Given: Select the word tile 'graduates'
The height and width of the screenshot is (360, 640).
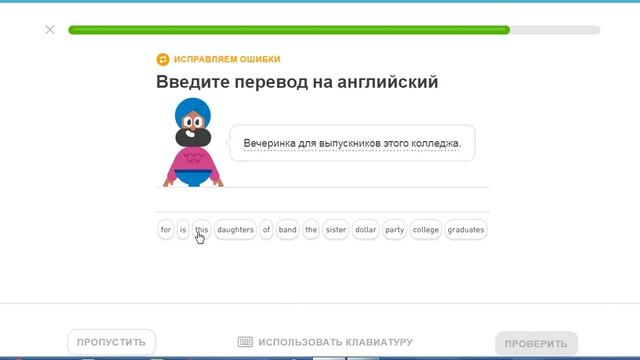Looking at the screenshot, I should pos(466,229).
